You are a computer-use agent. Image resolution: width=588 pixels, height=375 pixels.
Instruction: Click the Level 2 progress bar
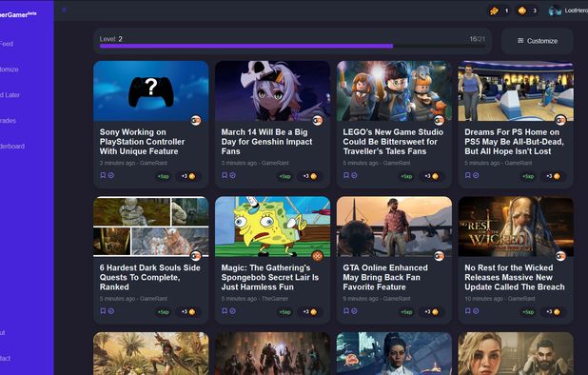(x=292, y=46)
